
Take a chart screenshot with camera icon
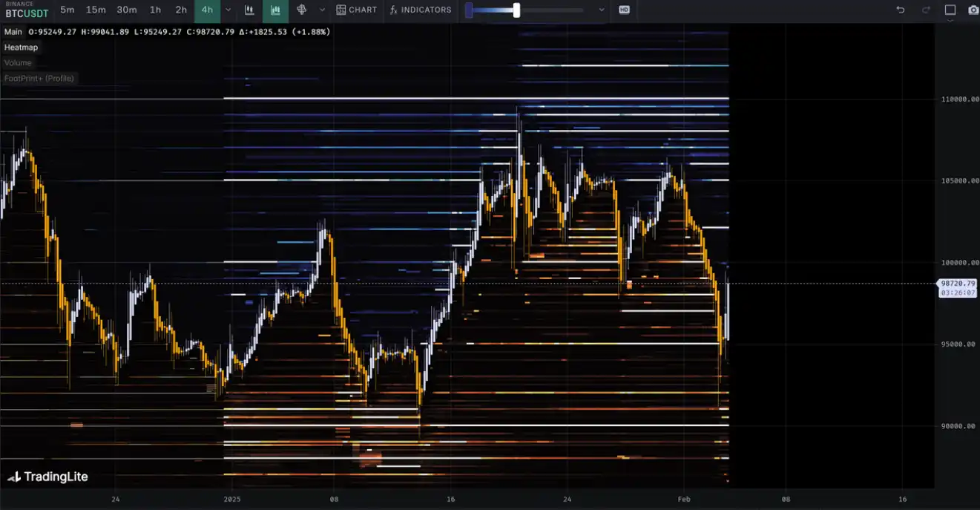coord(973,10)
